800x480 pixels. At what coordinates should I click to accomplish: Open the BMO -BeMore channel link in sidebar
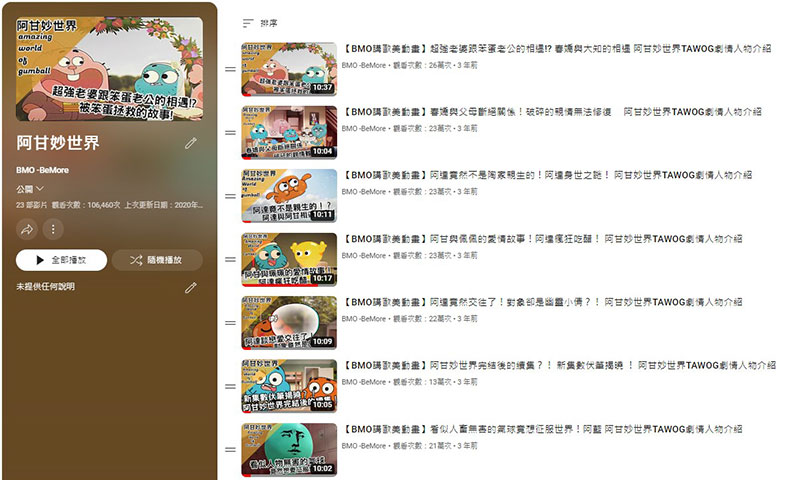(42, 170)
